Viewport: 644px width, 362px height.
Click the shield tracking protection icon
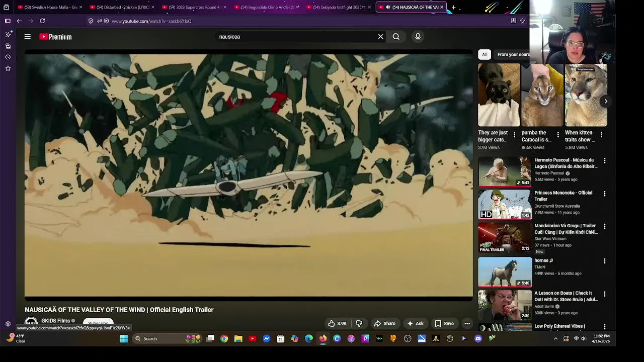tap(91, 21)
